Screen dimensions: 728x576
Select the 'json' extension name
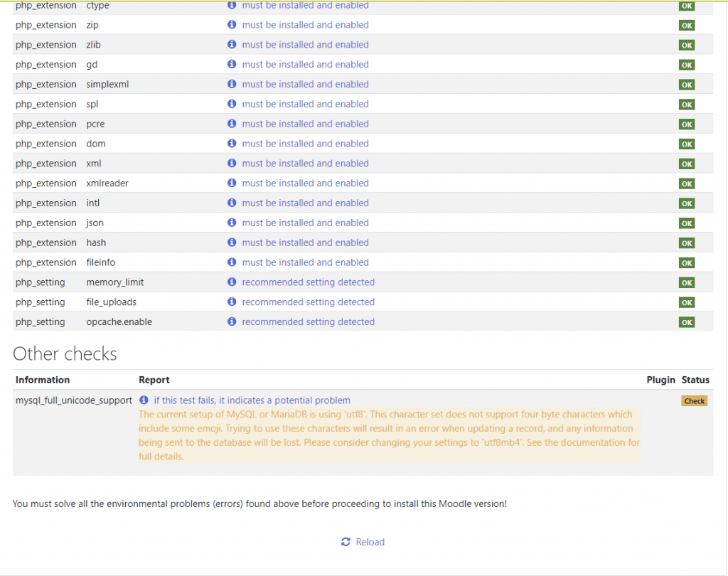95,223
